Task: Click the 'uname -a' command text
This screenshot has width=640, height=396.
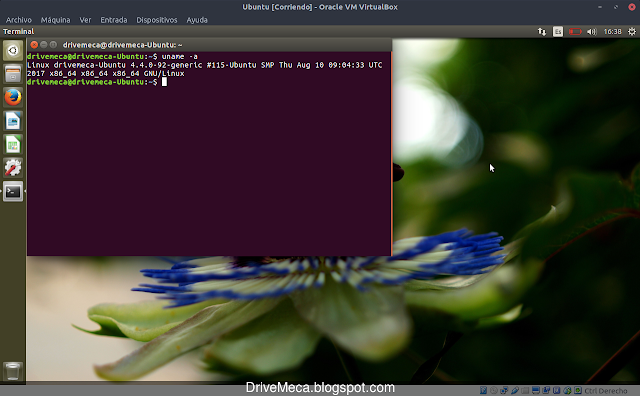Action: point(180,56)
